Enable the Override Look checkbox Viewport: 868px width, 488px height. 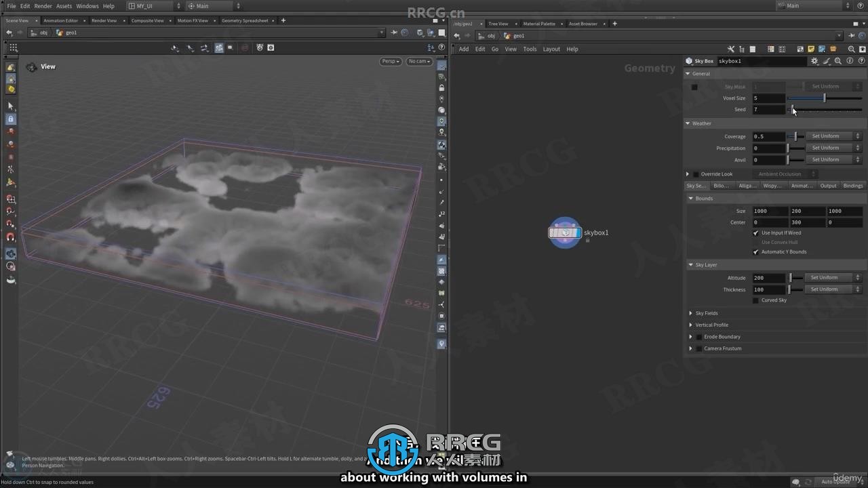pos(696,174)
